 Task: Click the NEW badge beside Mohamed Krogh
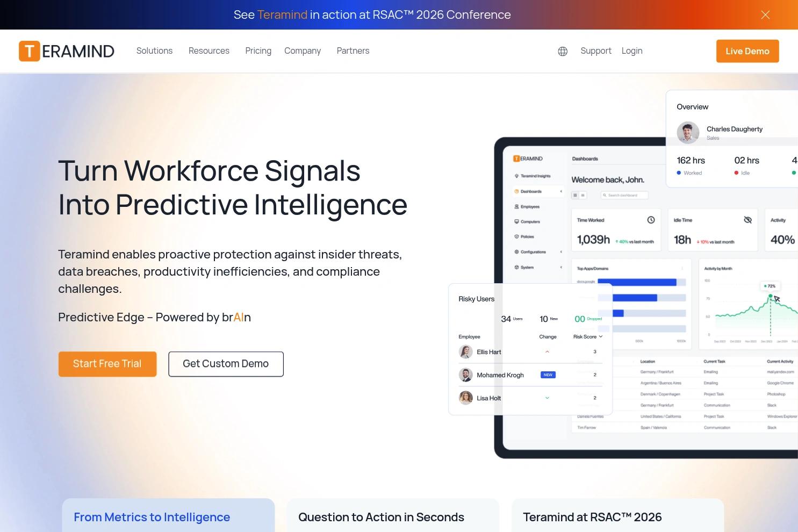tap(548, 375)
